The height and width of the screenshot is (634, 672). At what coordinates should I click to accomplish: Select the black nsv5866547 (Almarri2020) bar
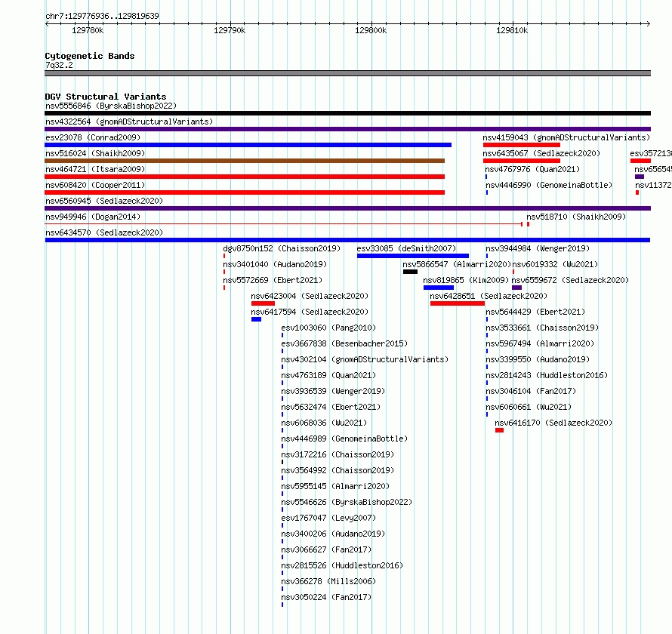point(410,272)
